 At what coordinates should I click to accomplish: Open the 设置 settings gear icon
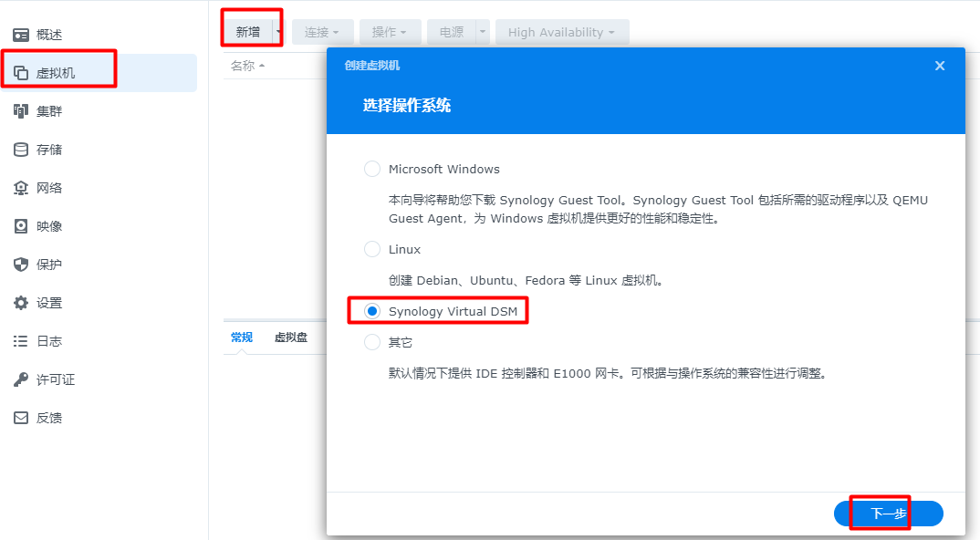click(21, 303)
